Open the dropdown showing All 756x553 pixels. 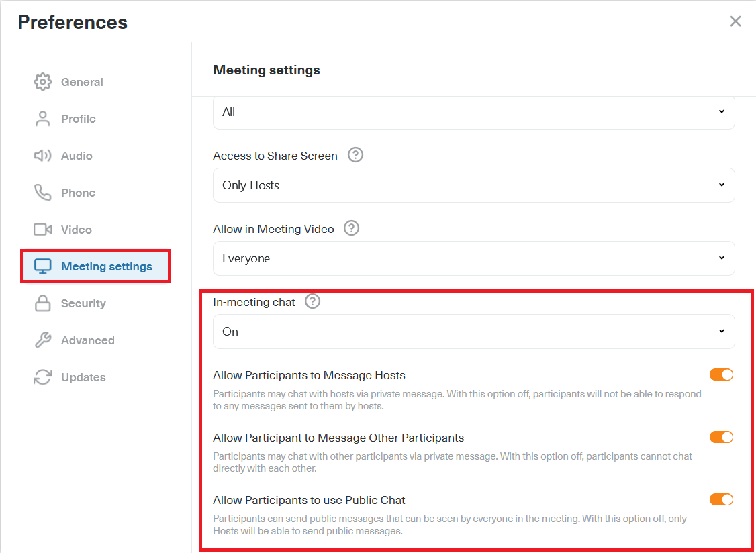473,112
